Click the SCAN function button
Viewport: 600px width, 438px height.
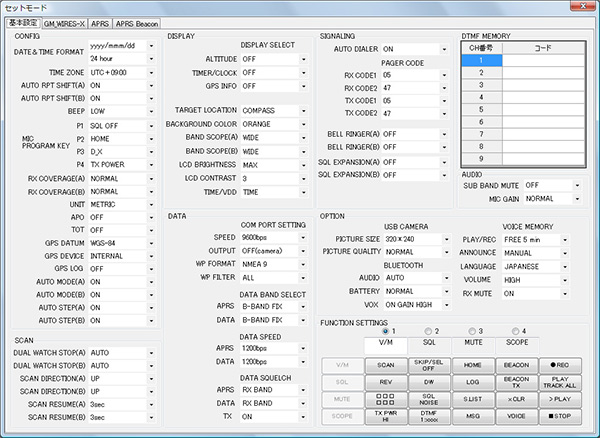[x=385, y=366]
